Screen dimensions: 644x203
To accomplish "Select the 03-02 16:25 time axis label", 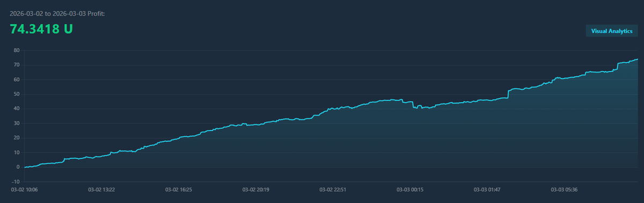I will click(x=179, y=189).
